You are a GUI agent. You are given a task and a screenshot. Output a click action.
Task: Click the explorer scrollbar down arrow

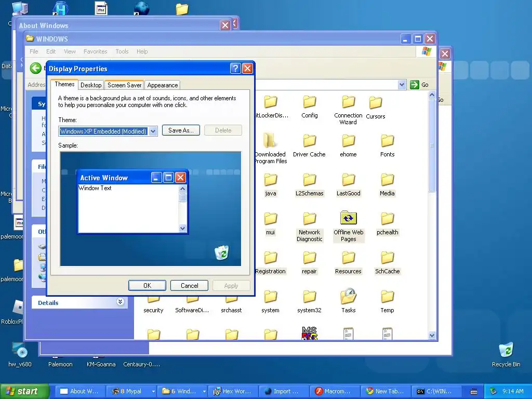(432, 336)
